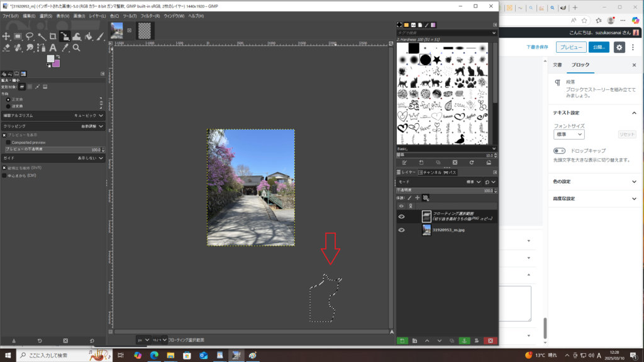This screenshot has height=362, width=644.
Task: Select the Crop tool
Action: [x=53, y=36]
